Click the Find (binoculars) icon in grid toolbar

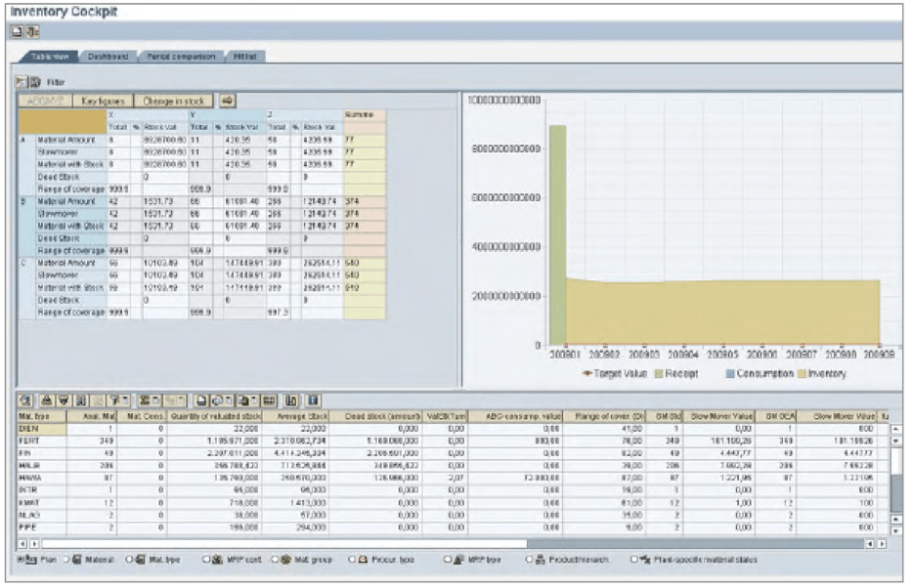click(81, 400)
